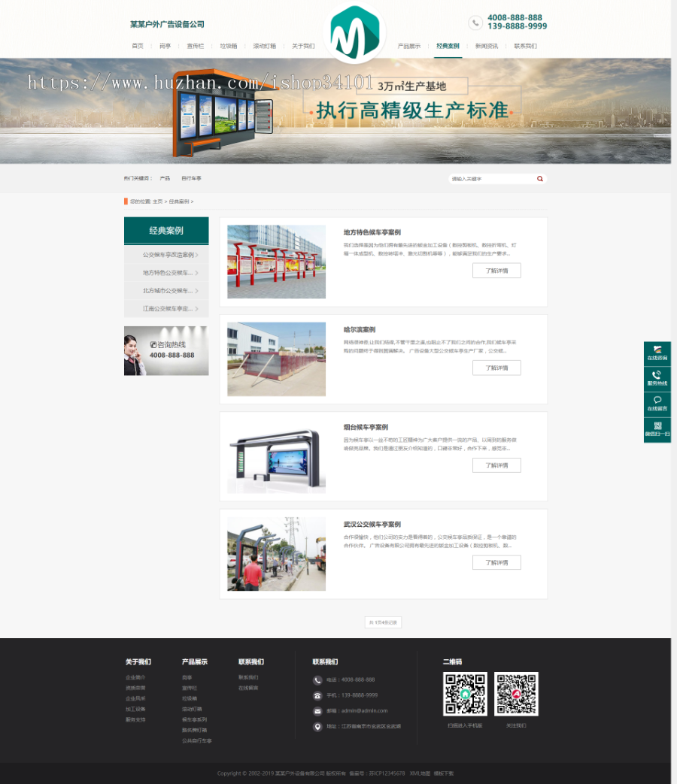Click the location pin icon in footer
This screenshot has width=677, height=784.
click(x=317, y=726)
